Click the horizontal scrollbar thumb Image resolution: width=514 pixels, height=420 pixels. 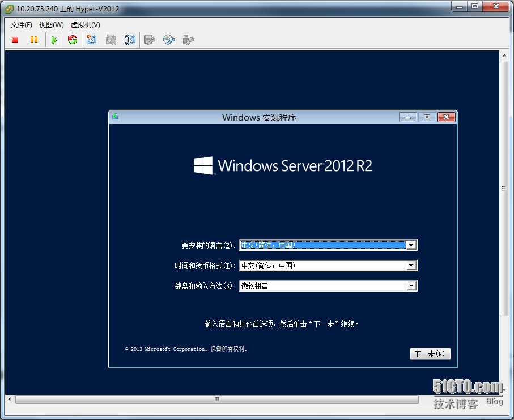tap(216, 400)
